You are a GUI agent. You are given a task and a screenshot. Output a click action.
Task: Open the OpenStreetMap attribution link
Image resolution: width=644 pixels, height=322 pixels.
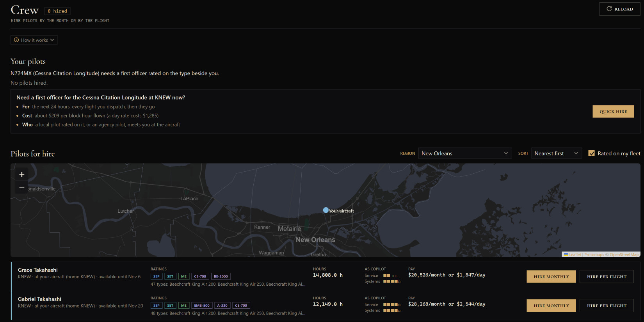(x=624, y=254)
